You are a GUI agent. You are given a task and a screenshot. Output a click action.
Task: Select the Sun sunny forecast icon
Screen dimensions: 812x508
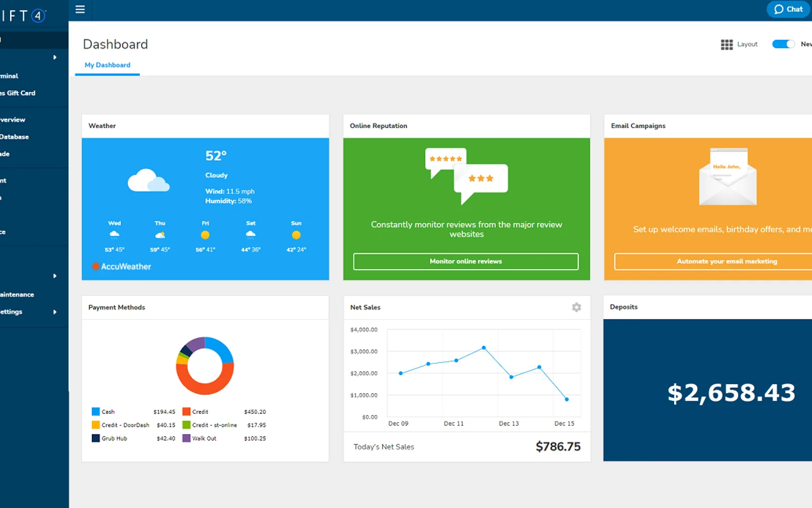[x=296, y=235]
